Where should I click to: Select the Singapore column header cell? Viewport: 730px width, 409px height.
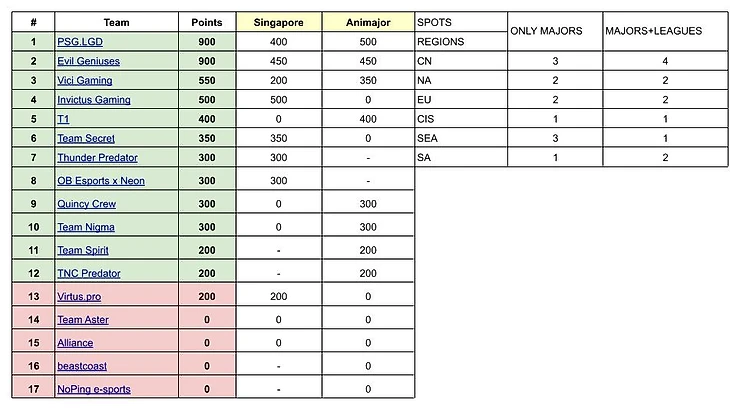coord(279,21)
